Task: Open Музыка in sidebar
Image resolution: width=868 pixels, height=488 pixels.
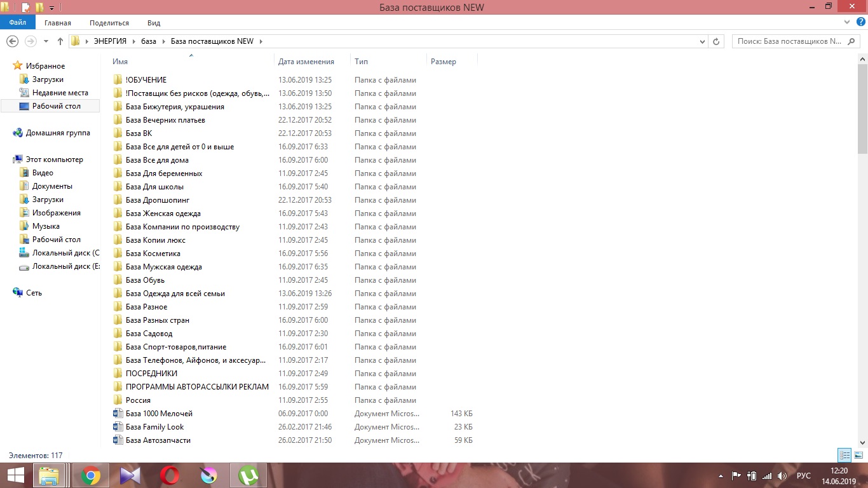Action: pyautogui.click(x=46, y=226)
